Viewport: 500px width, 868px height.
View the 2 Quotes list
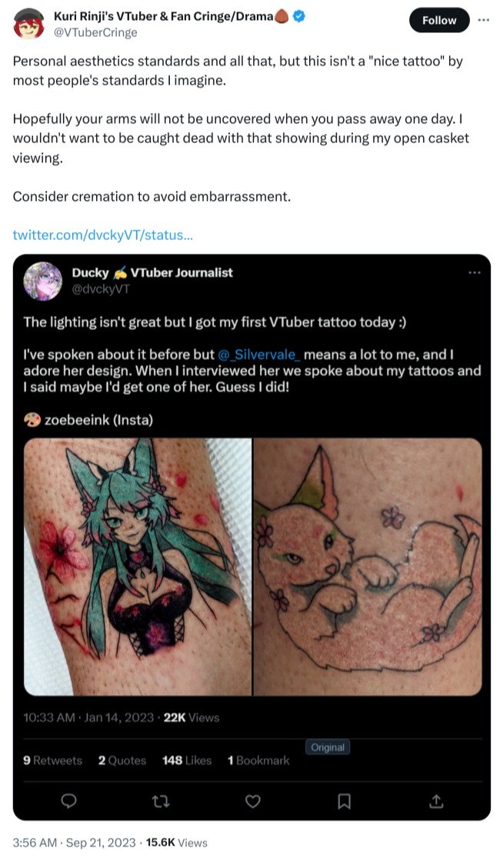tap(122, 760)
